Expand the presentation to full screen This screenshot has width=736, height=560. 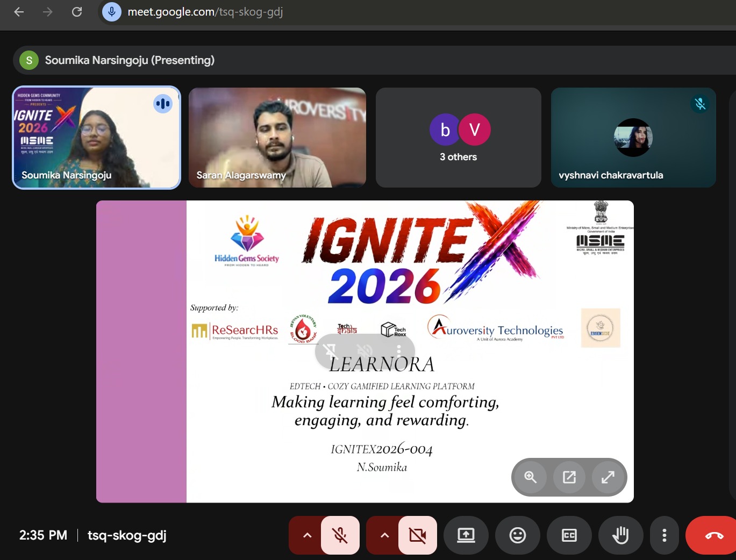pos(608,477)
